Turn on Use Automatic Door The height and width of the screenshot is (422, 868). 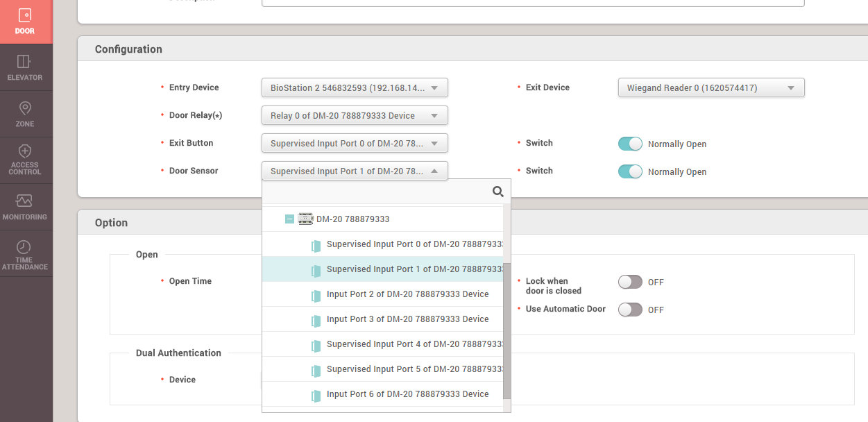(630, 310)
